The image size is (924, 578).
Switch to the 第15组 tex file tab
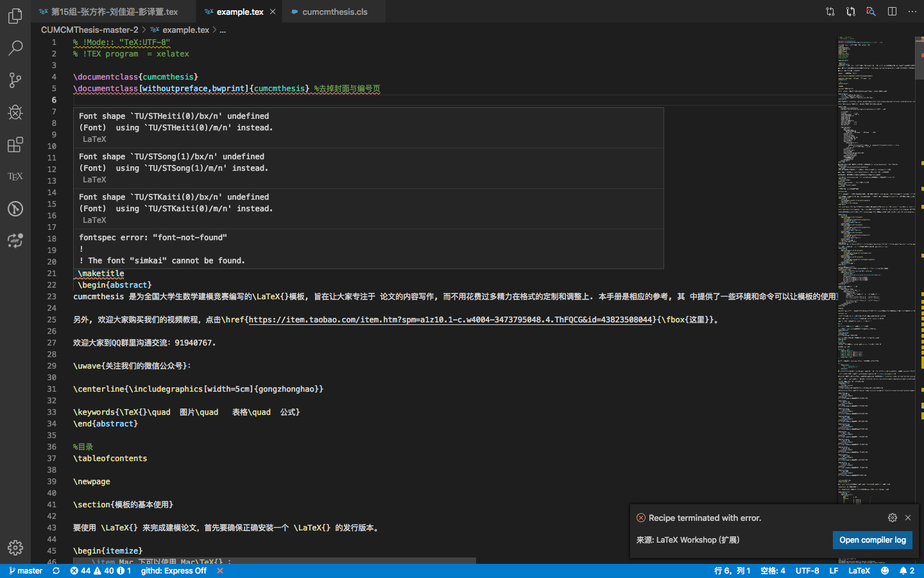[114, 12]
